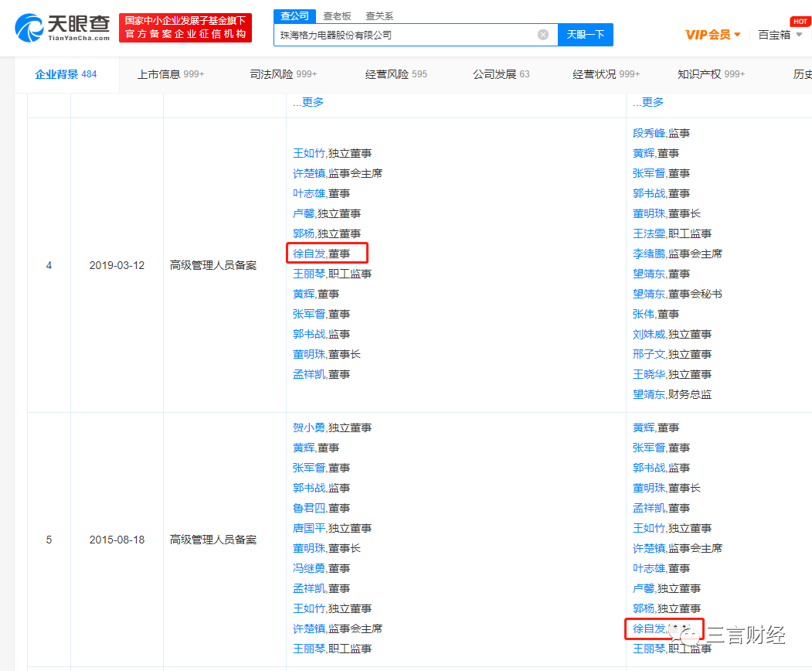Switch to the 查公司 search tab
The width and height of the screenshot is (812, 671).
click(x=294, y=16)
